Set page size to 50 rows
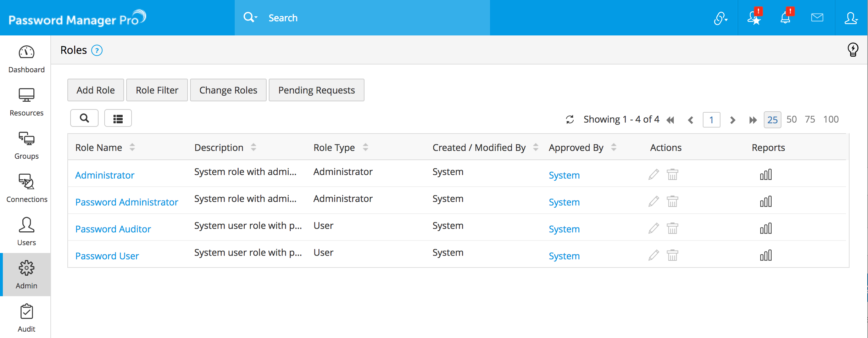The width and height of the screenshot is (868, 338). coord(791,119)
